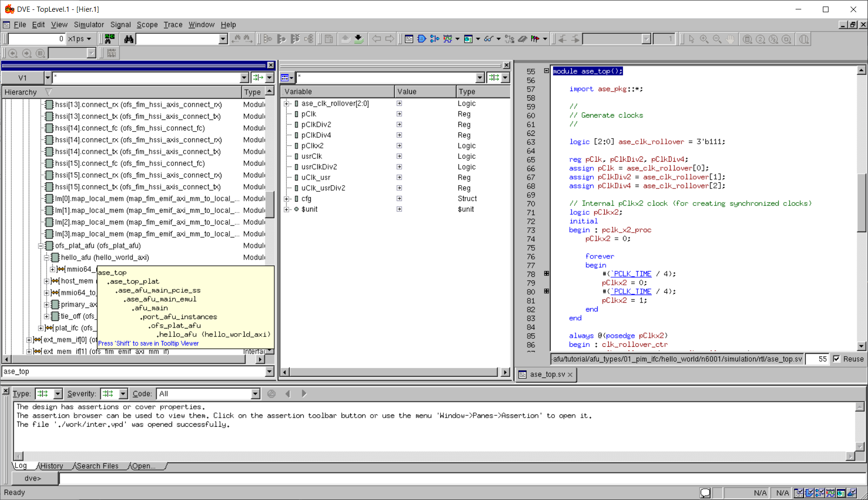Click the waveform view toolbar icon

pos(448,39)
